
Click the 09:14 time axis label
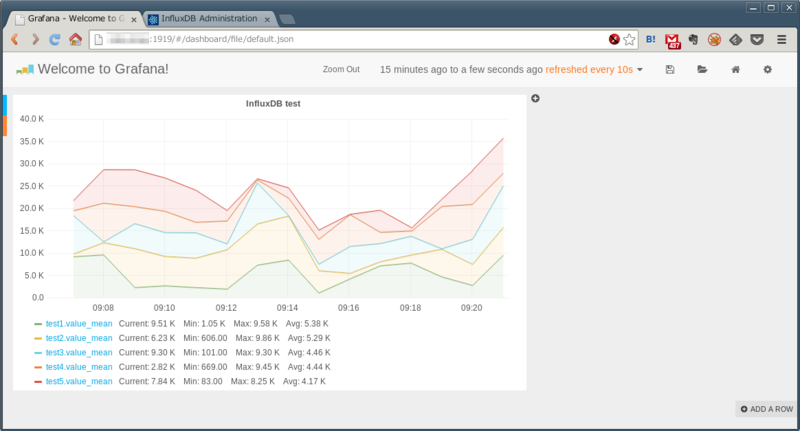pyautogui.click(x=287, y=308)
